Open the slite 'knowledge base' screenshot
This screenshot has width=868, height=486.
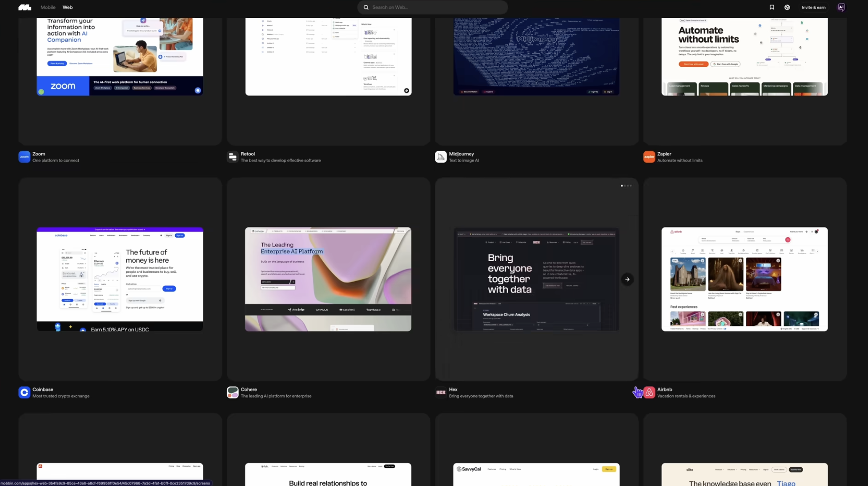pyautogui.click(x=745, y=474)
